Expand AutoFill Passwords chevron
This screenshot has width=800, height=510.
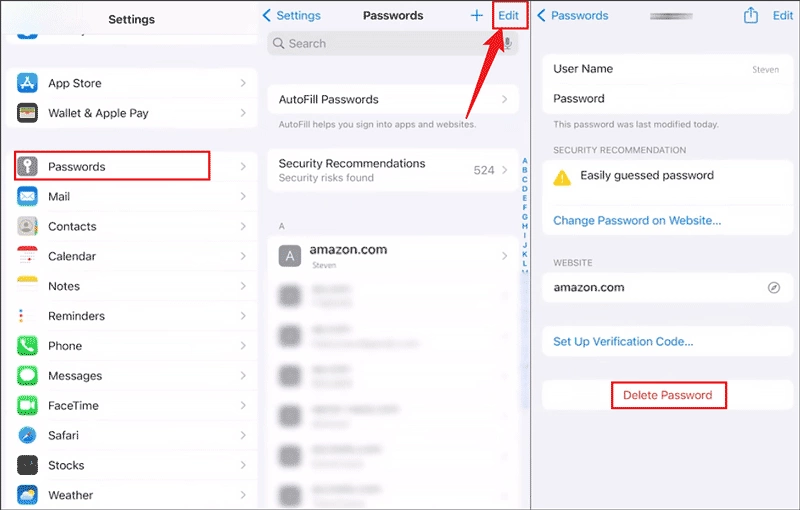point(504,100)
